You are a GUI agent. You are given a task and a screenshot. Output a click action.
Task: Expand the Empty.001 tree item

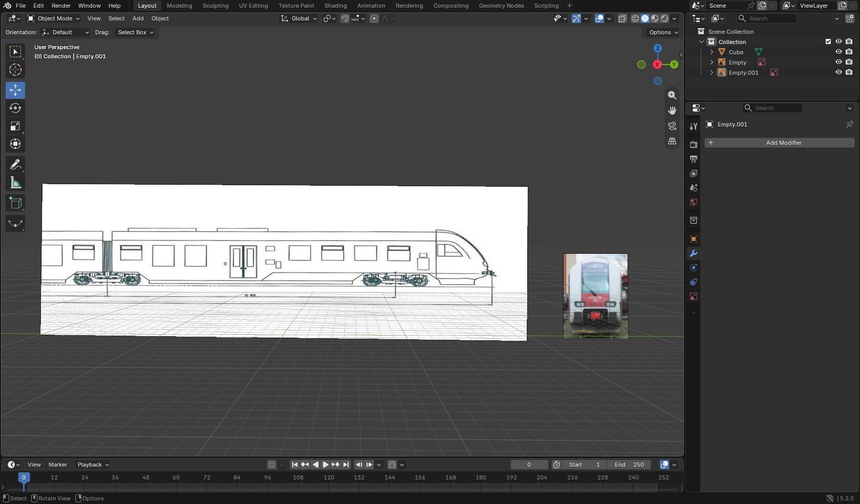[712, 72]
